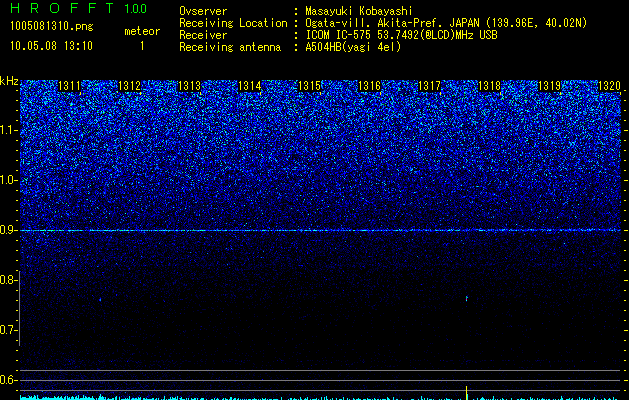Click the version number 1.00
This screenshot has height=400, width=629.
click(136, 9)
